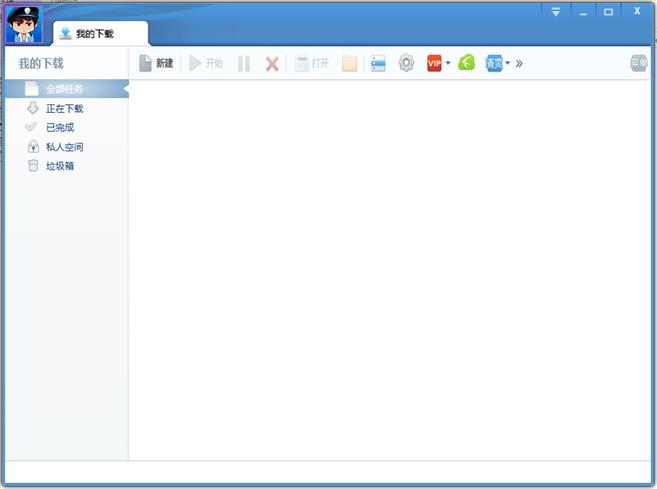Screen dimensions: 657x489
Task: Click the checkmark icon beside 已完成
Action: click(31, 126)
